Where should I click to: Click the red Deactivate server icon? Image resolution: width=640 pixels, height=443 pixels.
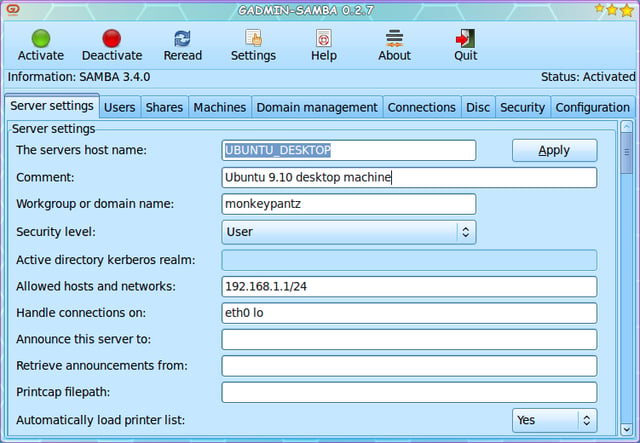111,38
